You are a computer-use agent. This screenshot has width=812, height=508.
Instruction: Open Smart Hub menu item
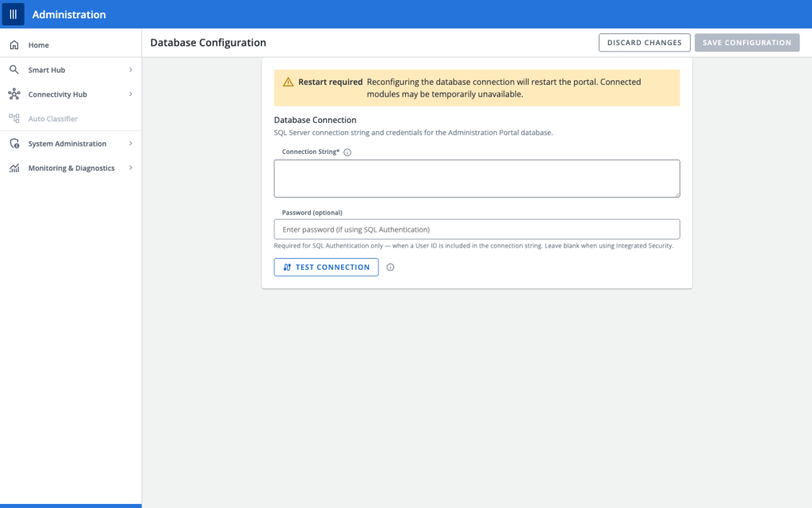tap(71, 70)
